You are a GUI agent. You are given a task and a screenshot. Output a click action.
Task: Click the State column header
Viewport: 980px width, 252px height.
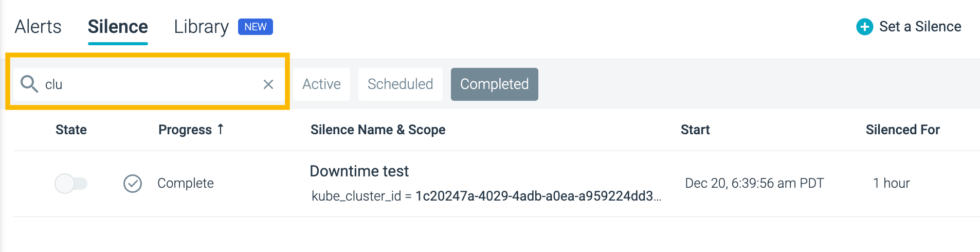(x=71, y=130)
